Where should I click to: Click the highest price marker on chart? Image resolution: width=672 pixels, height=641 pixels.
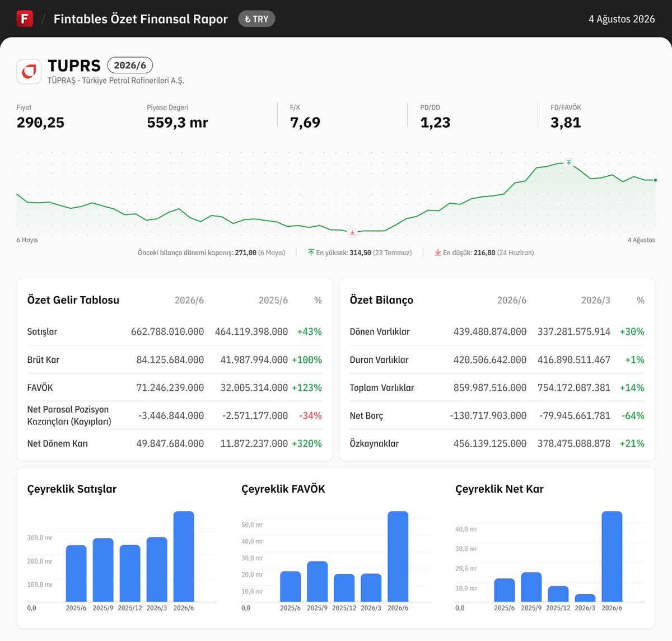click(569, 163)
